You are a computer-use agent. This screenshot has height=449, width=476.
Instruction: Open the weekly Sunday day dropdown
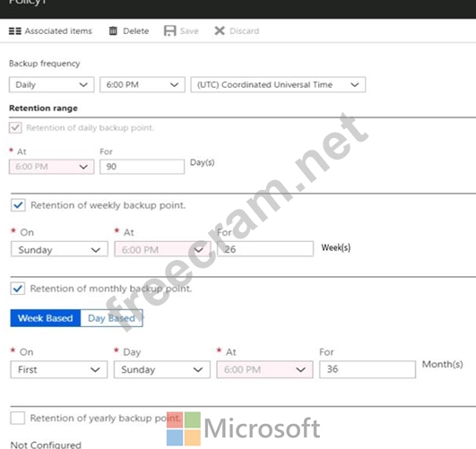[x=59, y=249]
